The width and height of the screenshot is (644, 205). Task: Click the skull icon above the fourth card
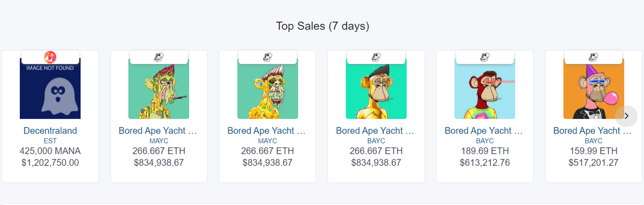point(376,57)
